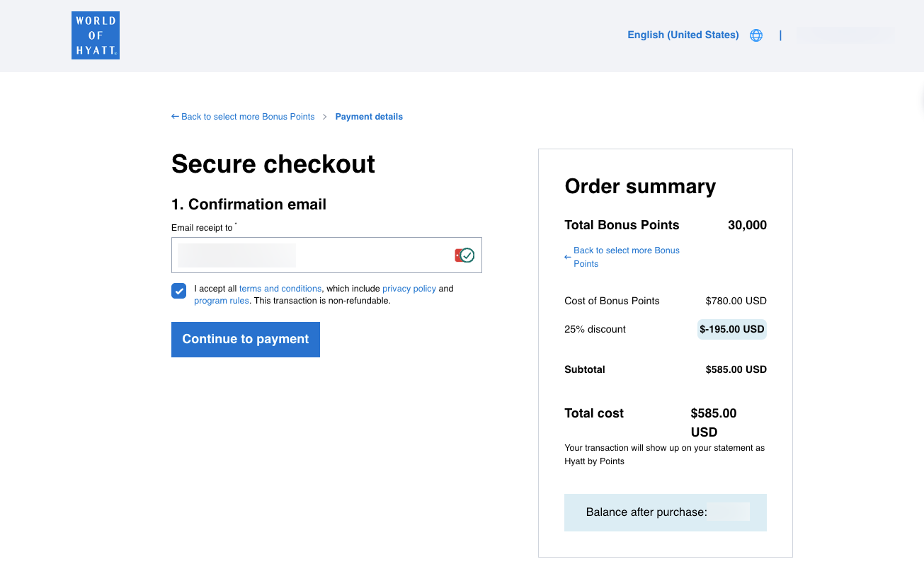
Task: Click the globe language icon
Action: [755, 35]
